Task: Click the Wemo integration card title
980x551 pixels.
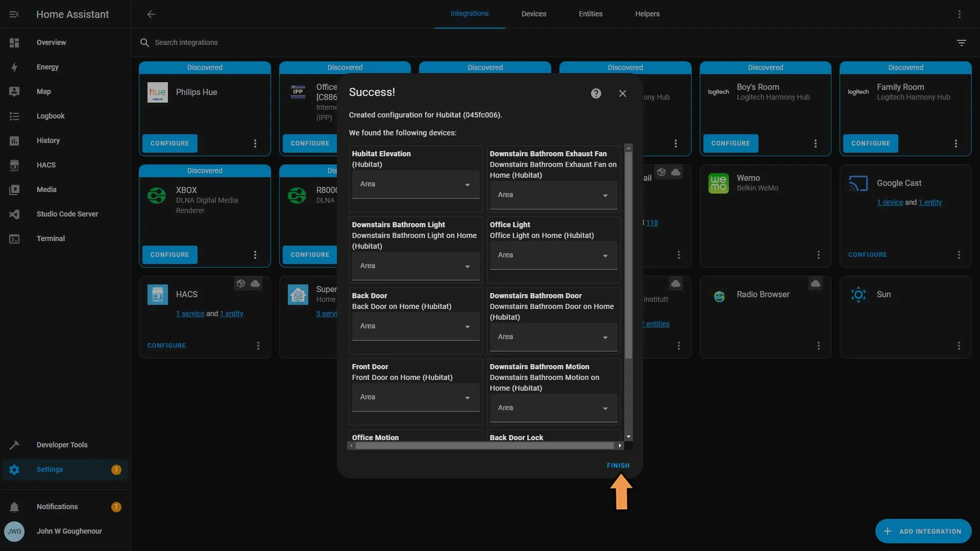Action: [x=748, y=178]
